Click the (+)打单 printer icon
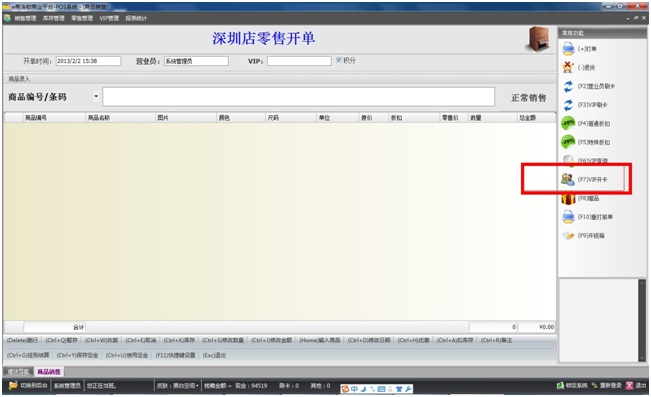Image resolution: width=651 pixels, height=397 pixels. (x=568, y=49)
